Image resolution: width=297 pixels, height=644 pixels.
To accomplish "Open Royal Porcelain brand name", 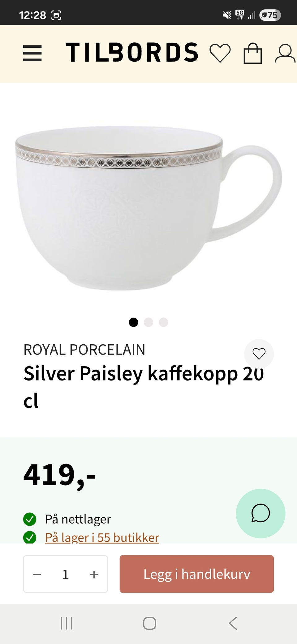I will click(x=84, y=350).
